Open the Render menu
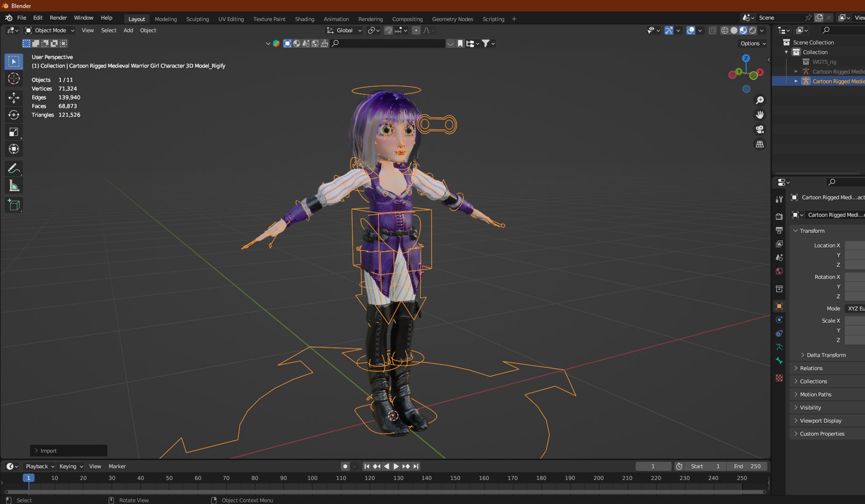Image resolution: width=865 pixels, height=504 pixels. click(58, 18)
